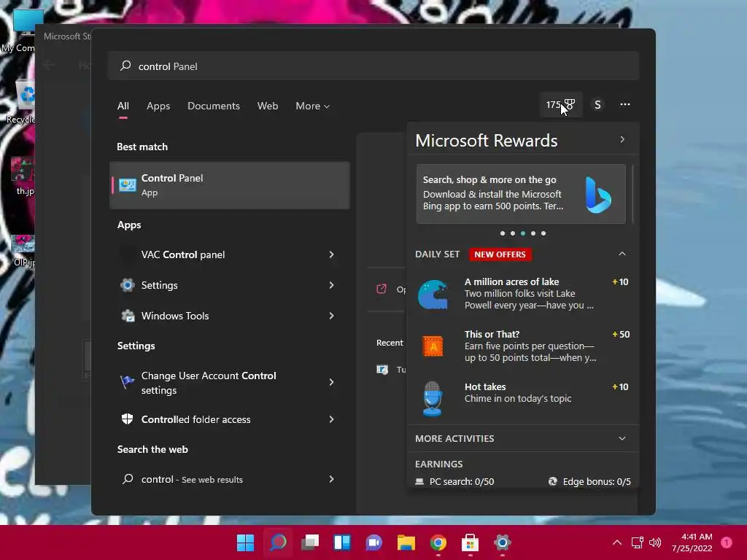Image resolution: width=747 pixels, height=560 pixels.
Task: Click the rewards panel scrollbar
Action: click(x=633, y=194)
